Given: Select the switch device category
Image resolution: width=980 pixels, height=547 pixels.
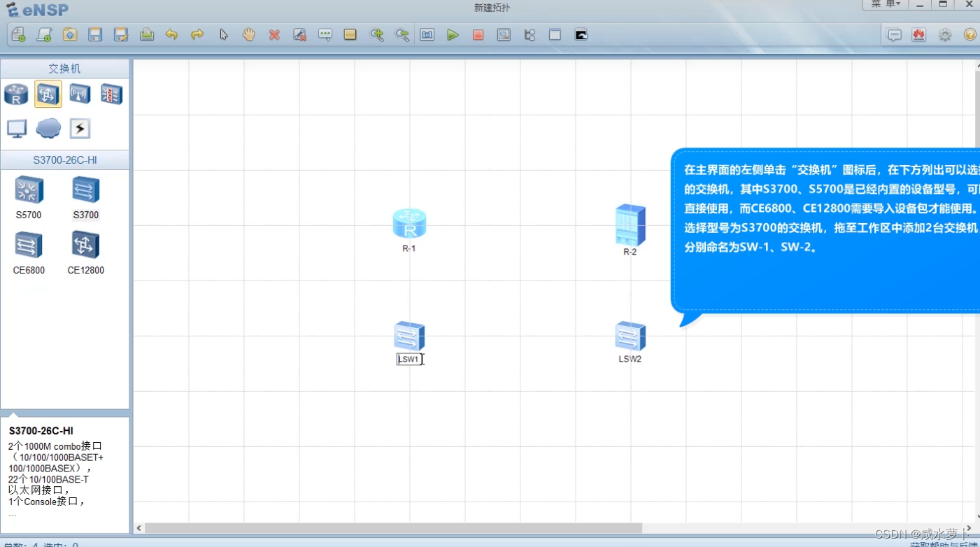Looking at the screenshot, I should (48, 94).
